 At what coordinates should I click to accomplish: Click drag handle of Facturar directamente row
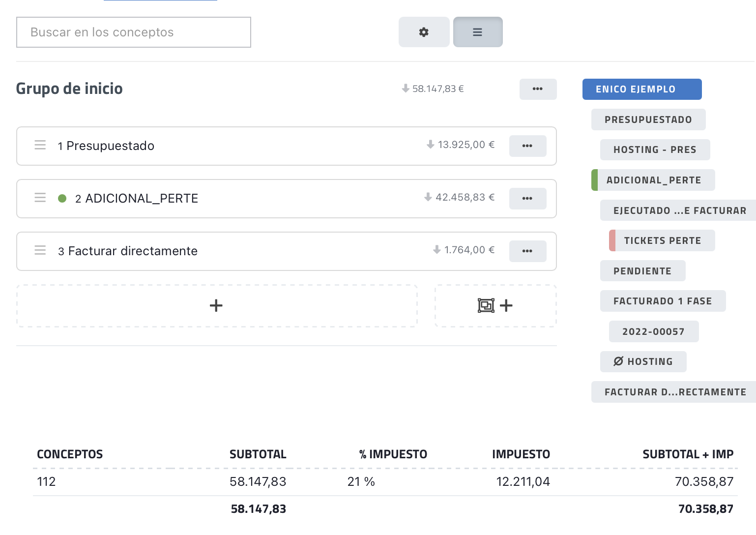(40, 250)
